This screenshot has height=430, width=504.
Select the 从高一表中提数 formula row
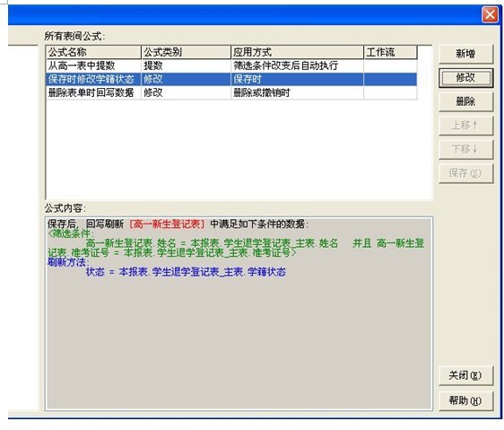pos(231,66)
